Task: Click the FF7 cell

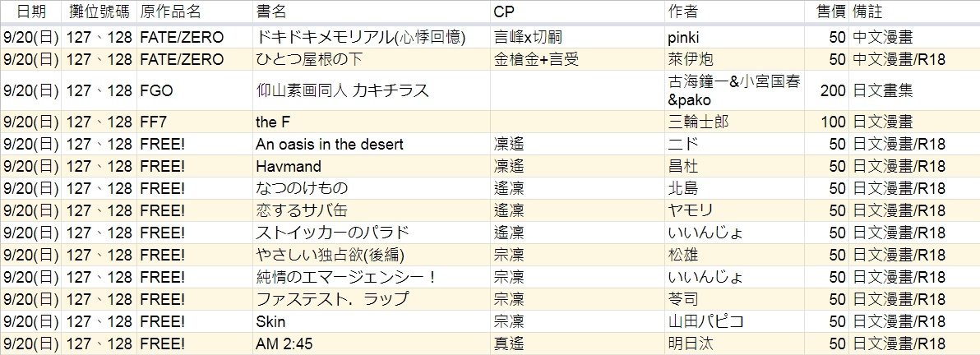Action: (195, 122)
